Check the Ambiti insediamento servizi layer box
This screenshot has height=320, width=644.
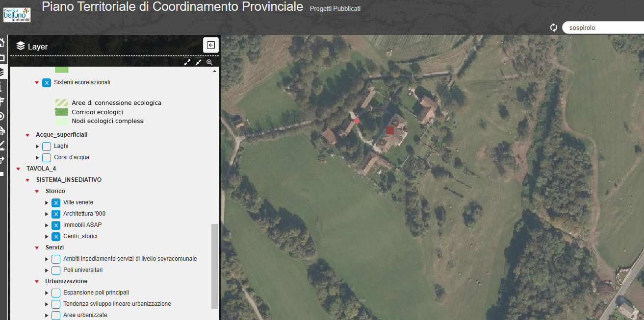click(56, 259)
